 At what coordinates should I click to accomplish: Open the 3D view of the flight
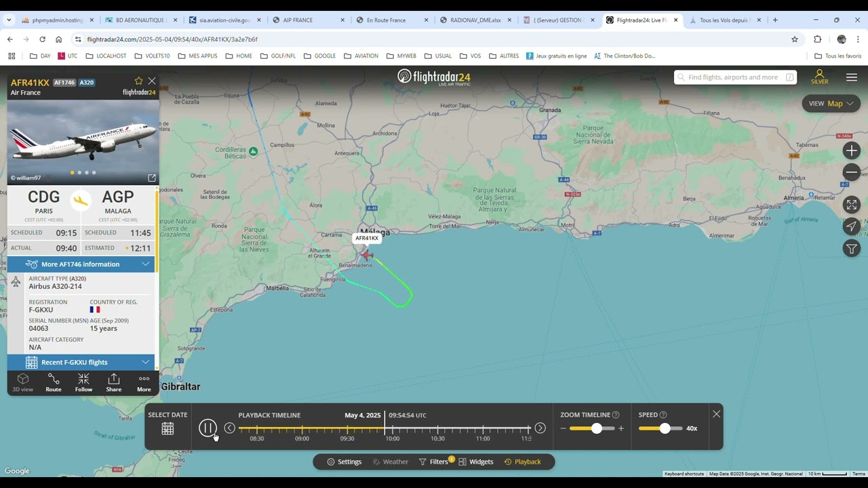tap(22, 383)
